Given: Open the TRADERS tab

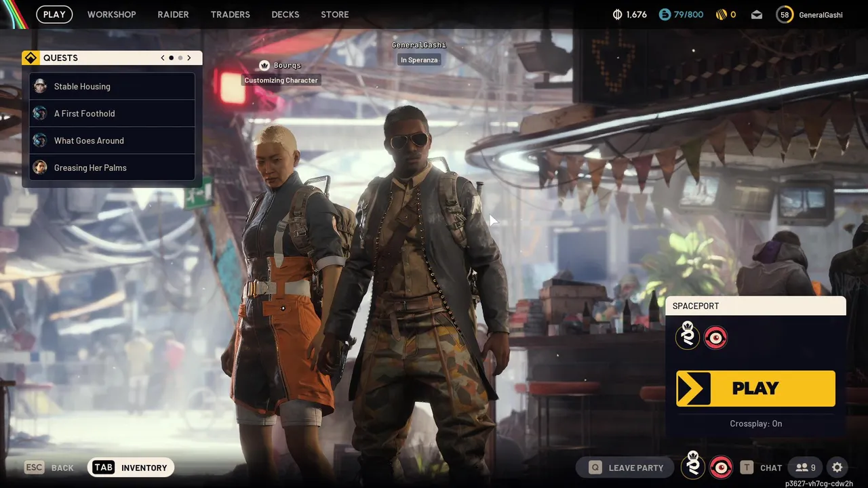Looking at the screenshot, I should coord(230,14).
